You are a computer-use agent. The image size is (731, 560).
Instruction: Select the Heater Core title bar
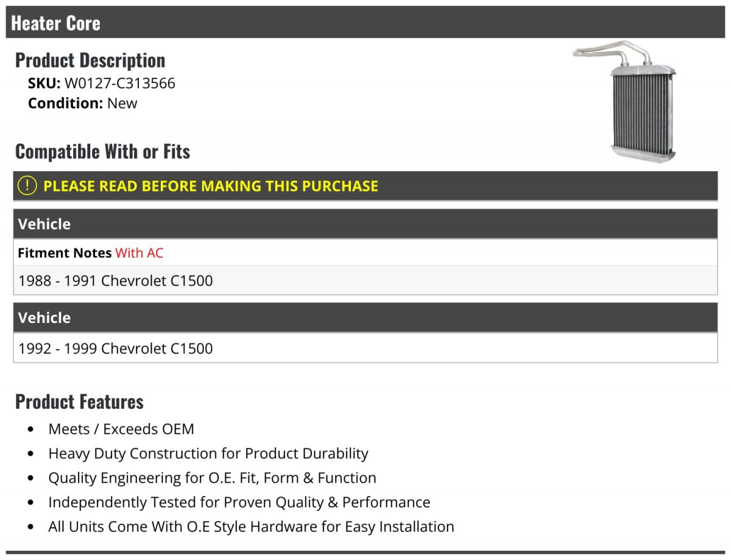coord(365,23)
